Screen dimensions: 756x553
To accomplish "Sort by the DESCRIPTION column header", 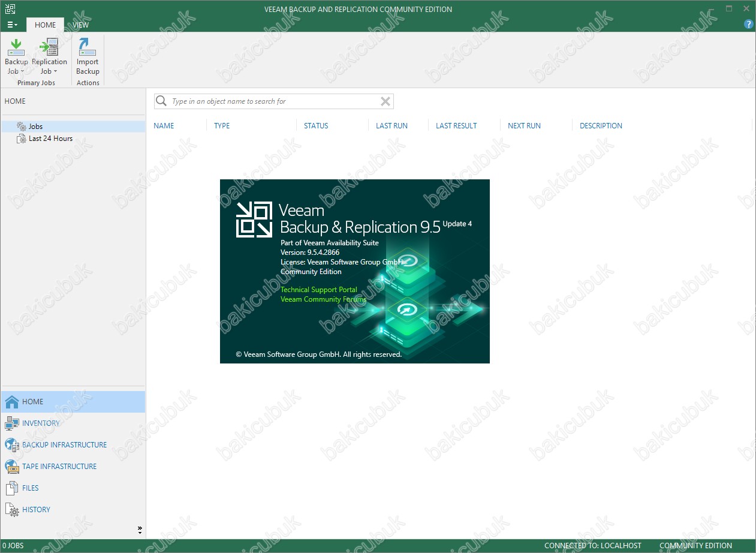I will pyautogui.click(x=601, y=126).
